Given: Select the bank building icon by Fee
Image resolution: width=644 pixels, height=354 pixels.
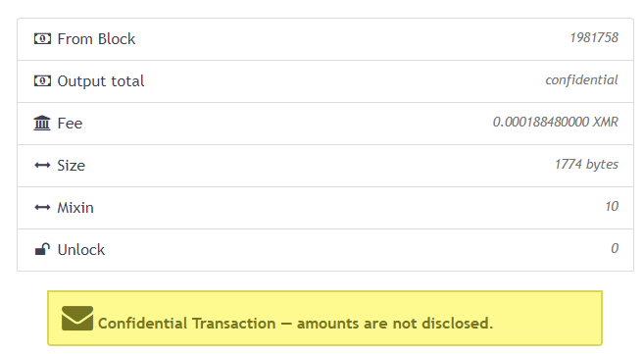Looking at the screenshot, I should (42, 123).
